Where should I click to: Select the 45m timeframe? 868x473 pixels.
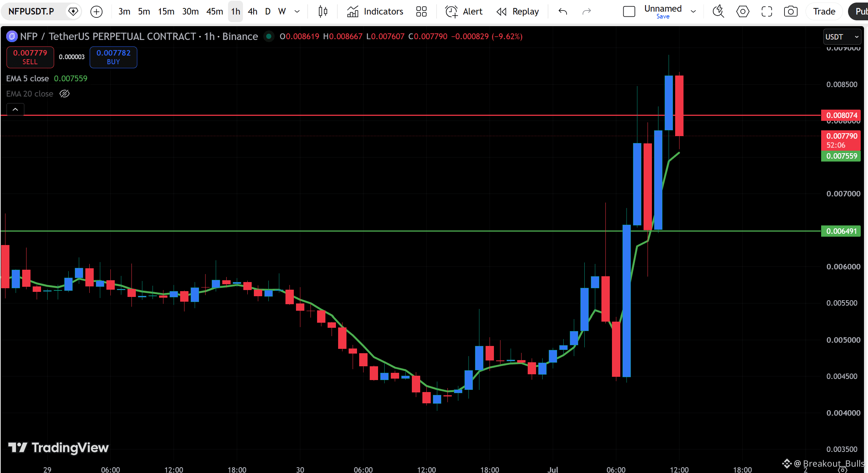[215, 12]
